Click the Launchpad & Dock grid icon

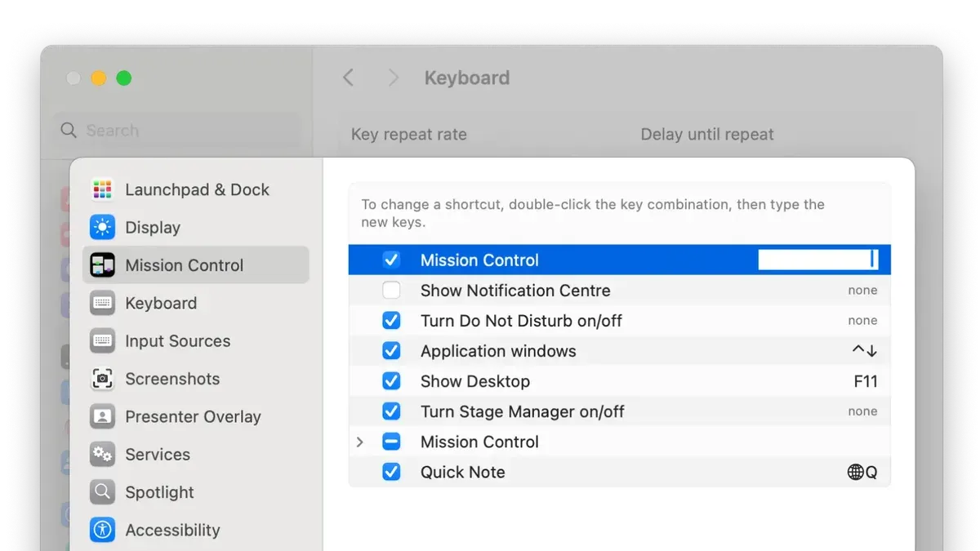click(x=102, y=189)
